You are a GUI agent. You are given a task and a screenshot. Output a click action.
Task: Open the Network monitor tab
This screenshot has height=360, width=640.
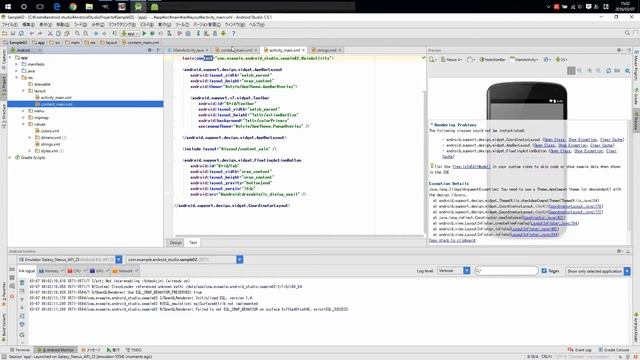pyautogui.click(x=124, y=271)
